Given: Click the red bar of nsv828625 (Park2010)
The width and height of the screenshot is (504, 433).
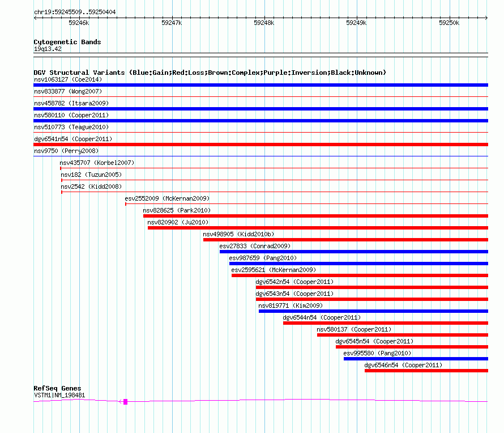Looking at the screenshot, I should 315,216.
